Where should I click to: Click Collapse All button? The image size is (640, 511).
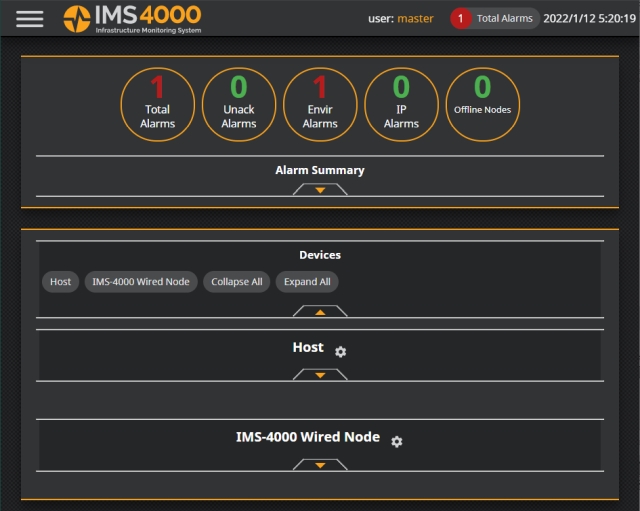[237, 282]
